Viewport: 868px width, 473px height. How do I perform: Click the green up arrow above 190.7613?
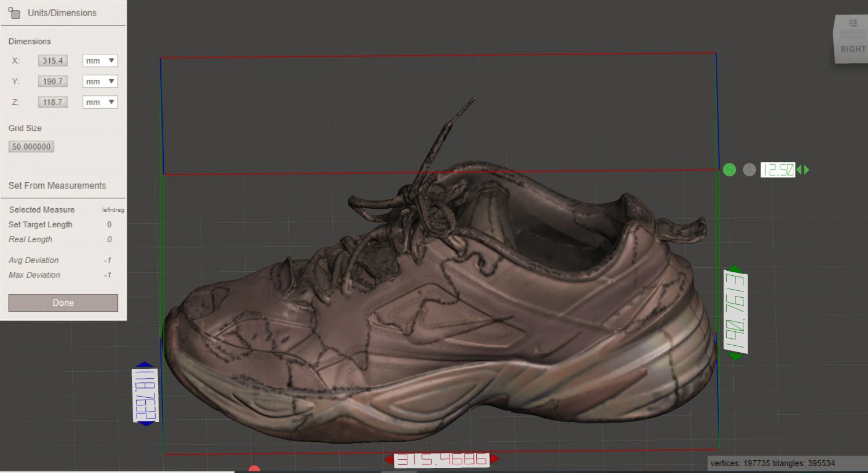tap(735, 269)
